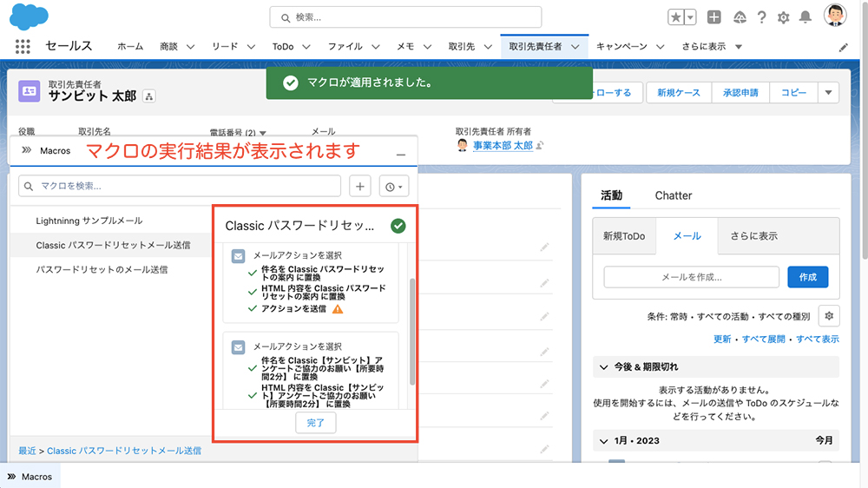Minimize the Macros utility panel
The height and width of the screenshot is (488, 868).
tap(401, 155)
